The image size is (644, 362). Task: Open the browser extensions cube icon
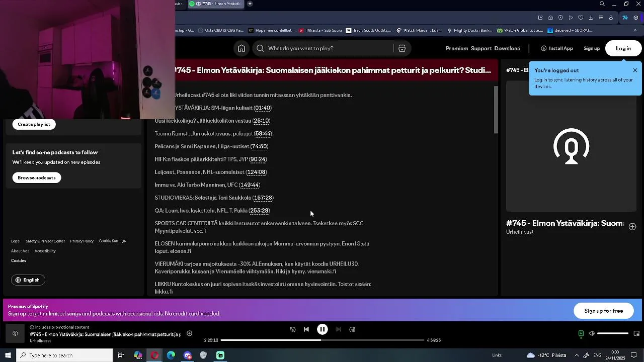[x=636, y=18]
